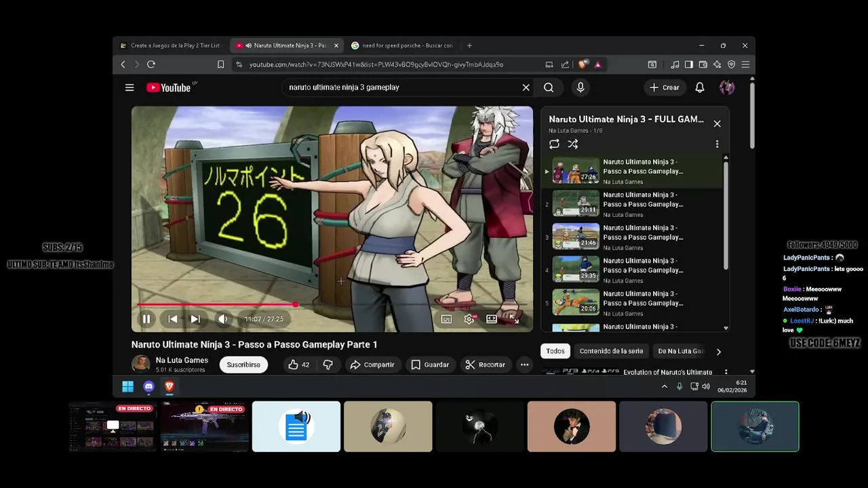Open Discord from the taskbar
This screenshot has width=868, height=488.
click(149, 386)
